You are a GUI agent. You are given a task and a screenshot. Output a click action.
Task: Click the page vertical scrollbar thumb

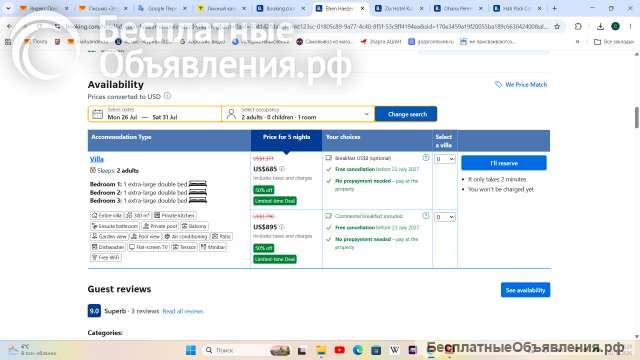pos(636,118)
